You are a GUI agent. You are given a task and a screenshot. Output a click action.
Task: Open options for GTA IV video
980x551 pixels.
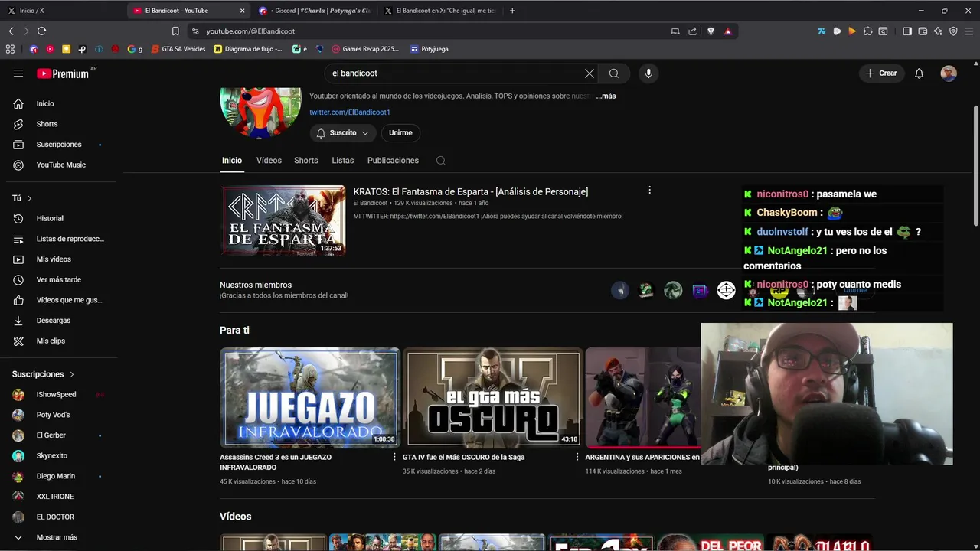[x=577, y=457]
